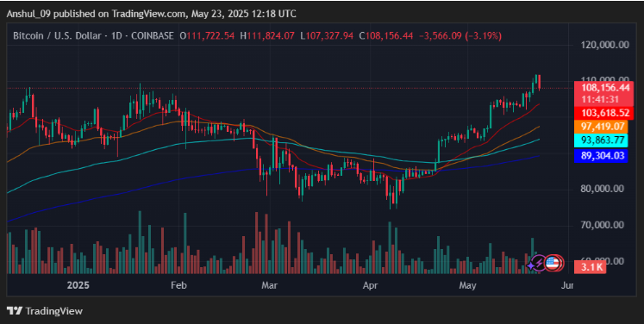Viewport: 644px width, 324px height.
Task: Click the low price value L107,327.94
Action: click(327, 35)
